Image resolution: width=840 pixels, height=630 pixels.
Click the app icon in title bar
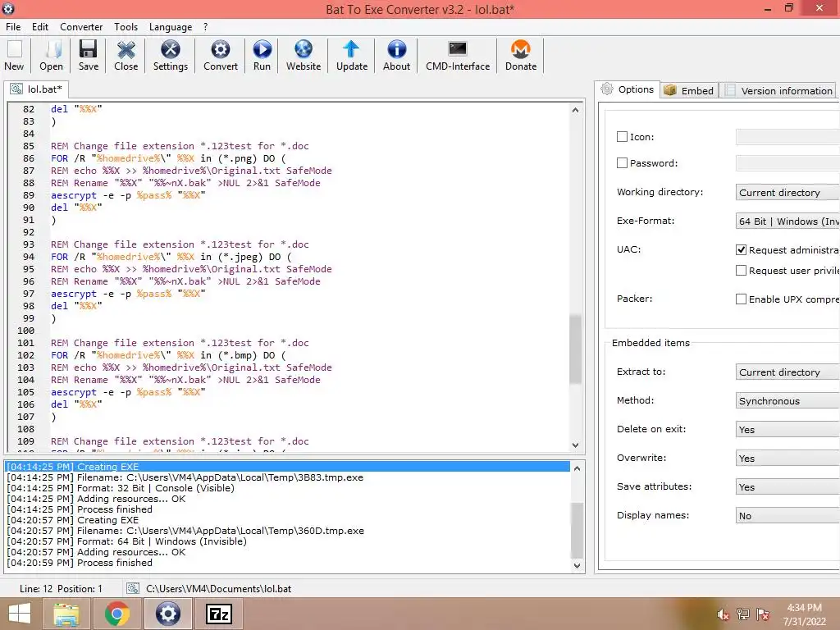coord(8,8)
